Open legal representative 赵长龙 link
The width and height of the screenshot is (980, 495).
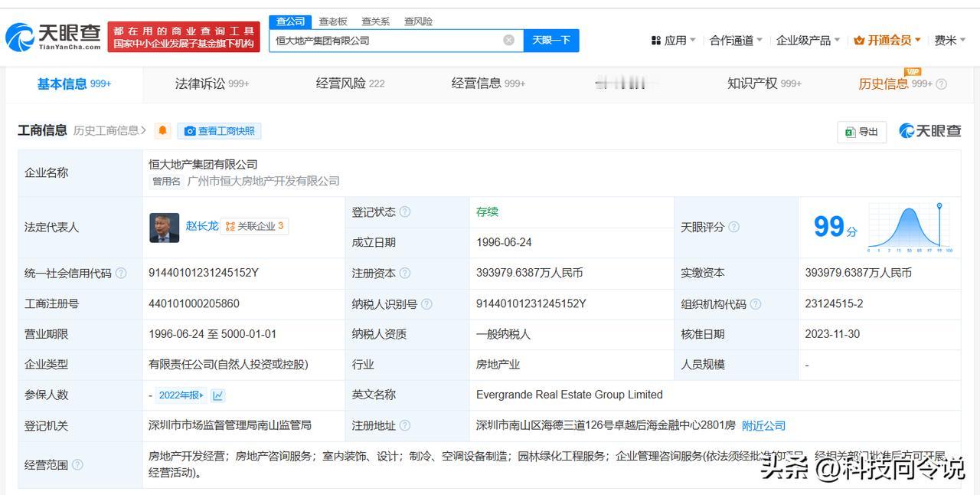(x=202, y=226)
